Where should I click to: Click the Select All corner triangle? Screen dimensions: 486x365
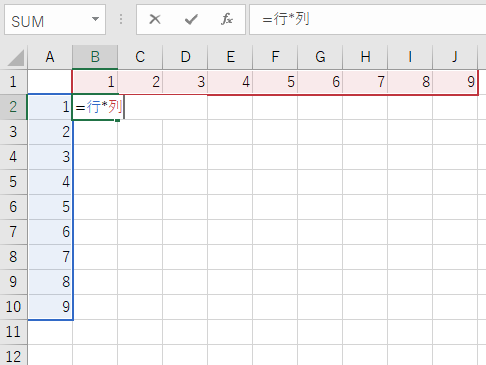click(x=16, y=57)
